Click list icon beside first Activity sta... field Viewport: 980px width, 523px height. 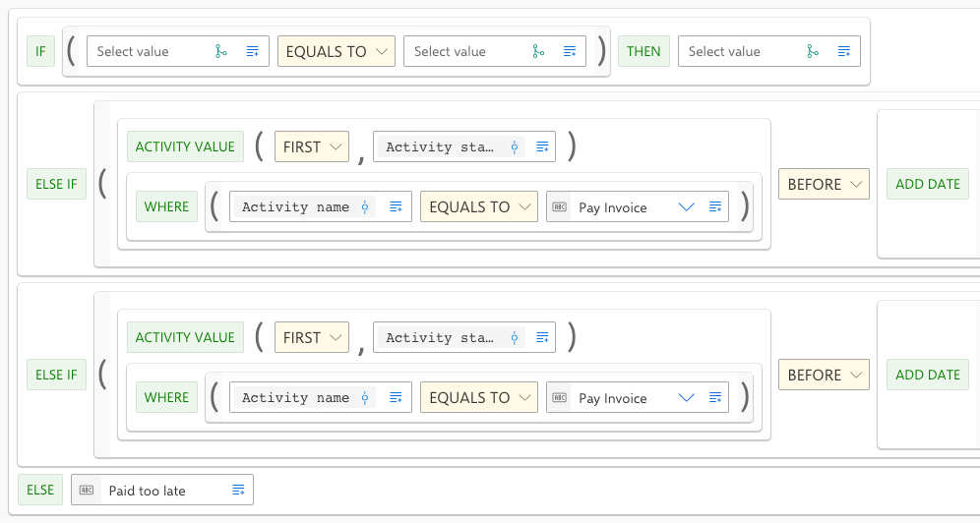click(x=542, y=146)
